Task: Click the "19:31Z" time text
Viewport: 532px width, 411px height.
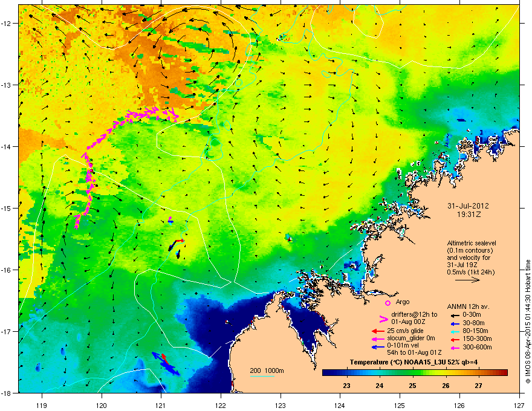Action: [468, 215]
